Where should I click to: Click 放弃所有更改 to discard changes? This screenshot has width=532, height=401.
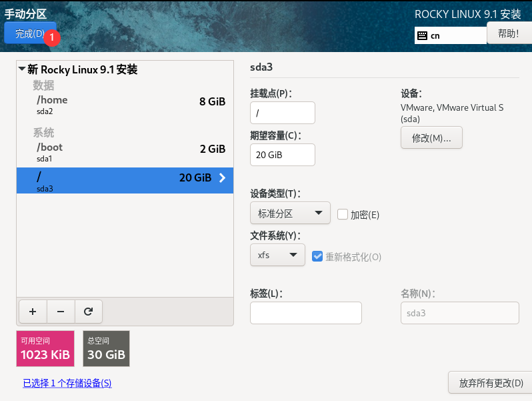click(490, 384)
